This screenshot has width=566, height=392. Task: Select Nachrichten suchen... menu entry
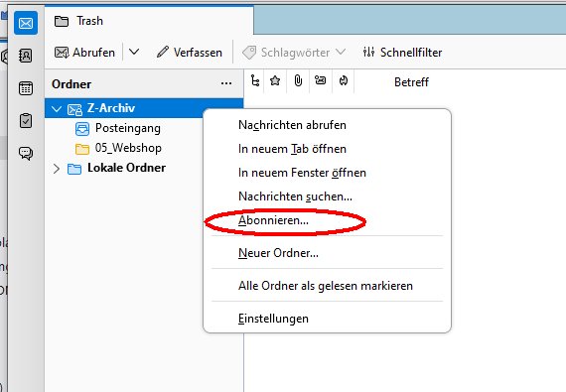coord(327,196)
